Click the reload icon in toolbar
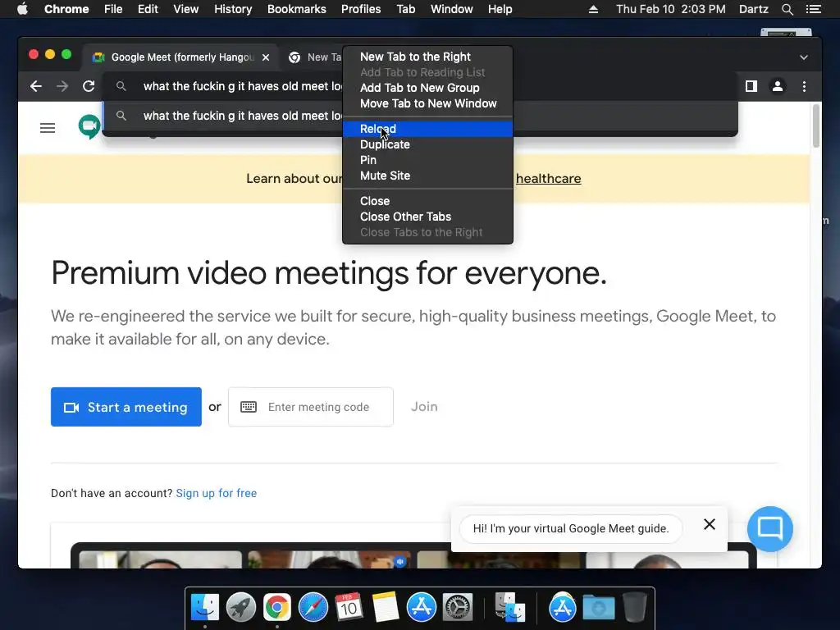Viewport: 840px width, 630px height. click(x=89, y=86)
